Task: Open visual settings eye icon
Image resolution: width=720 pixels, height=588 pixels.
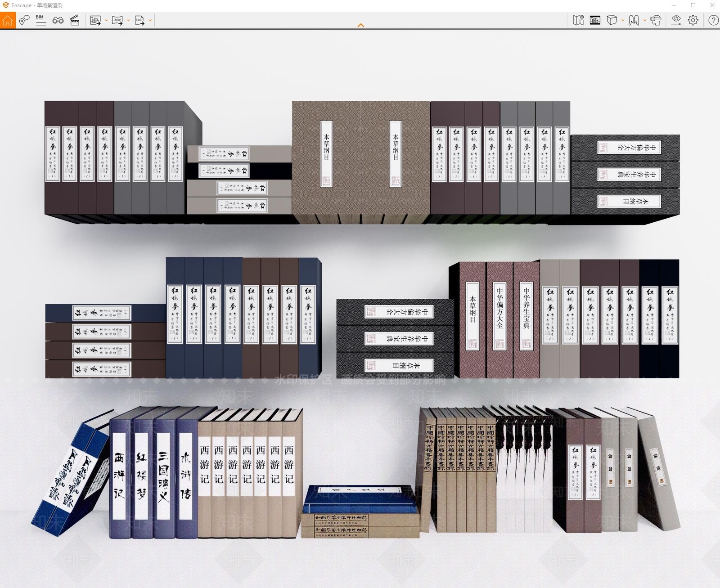Action: 676,20
